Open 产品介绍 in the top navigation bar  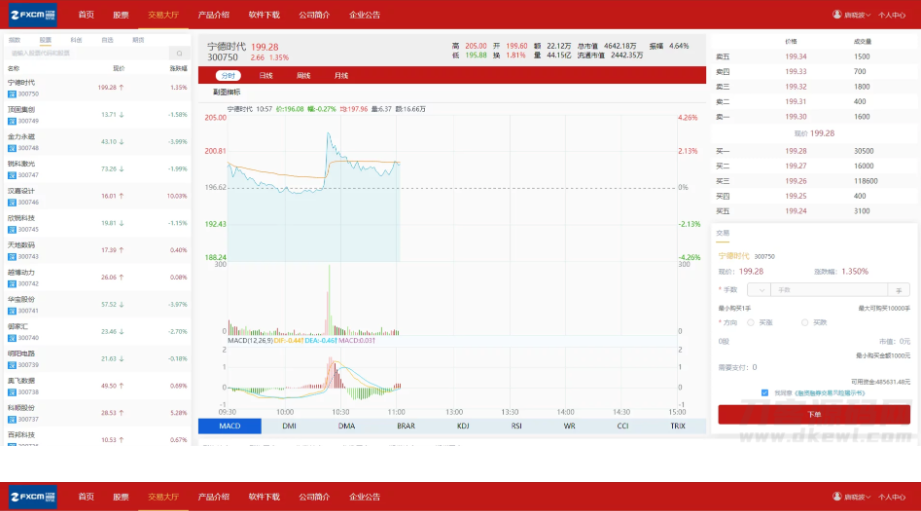pos(214,15)
